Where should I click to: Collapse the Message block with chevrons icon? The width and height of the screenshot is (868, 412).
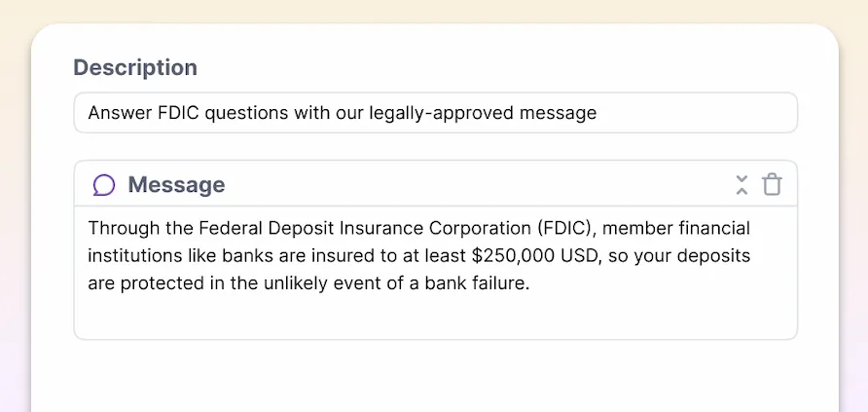tap(741, 184)
